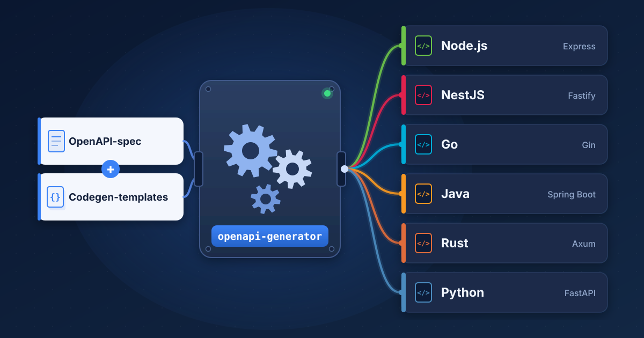
Task: Click the green Node.js code icon
Action: (423, 46)
